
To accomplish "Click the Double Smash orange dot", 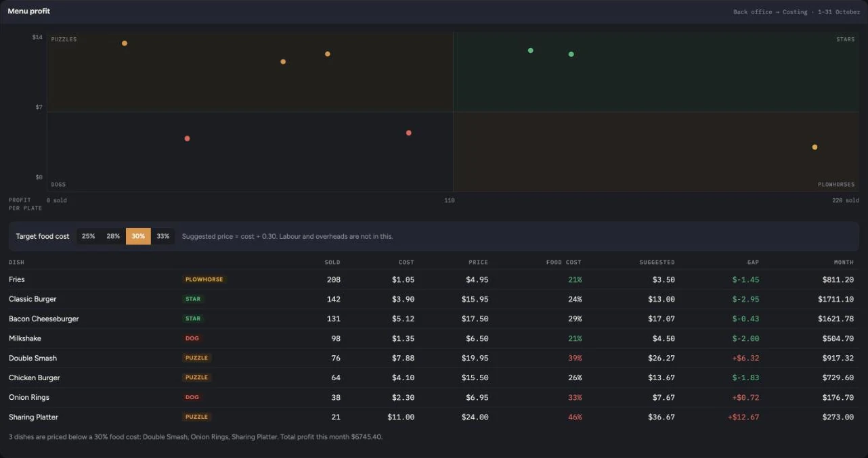I will click(327, 53).
